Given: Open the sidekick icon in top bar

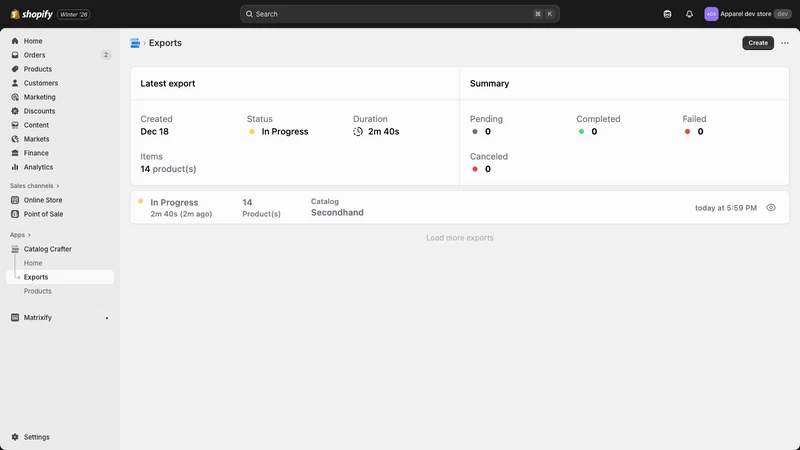Looking at the screenshot, I should (x=667, y=14).
